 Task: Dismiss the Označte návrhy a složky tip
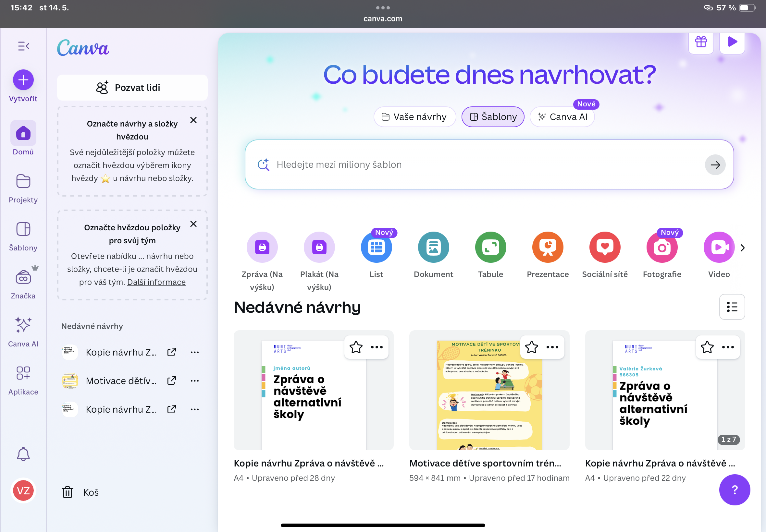click(x=193, y=120)
